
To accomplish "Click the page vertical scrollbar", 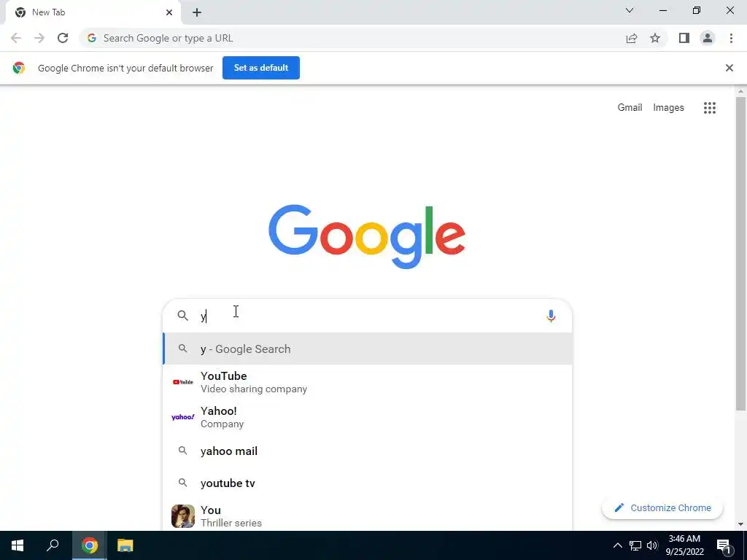I will [x=740, y=252].
